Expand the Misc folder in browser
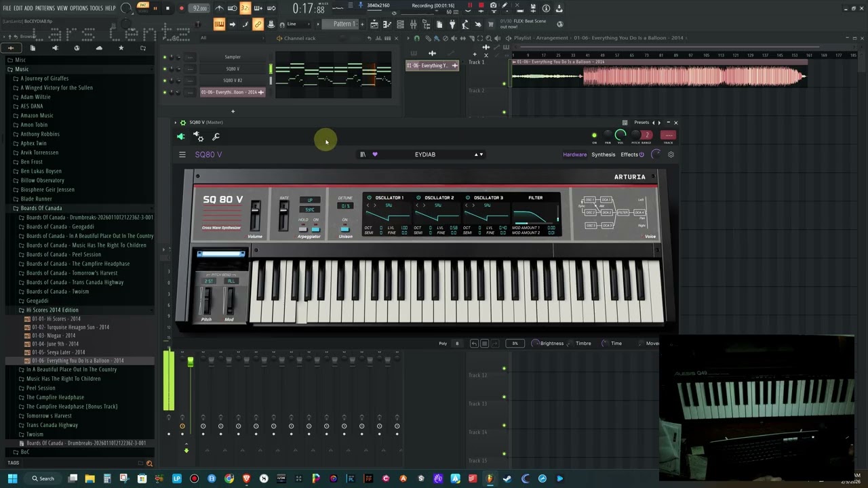Screen dimensions: 868x488 (20, 60)
